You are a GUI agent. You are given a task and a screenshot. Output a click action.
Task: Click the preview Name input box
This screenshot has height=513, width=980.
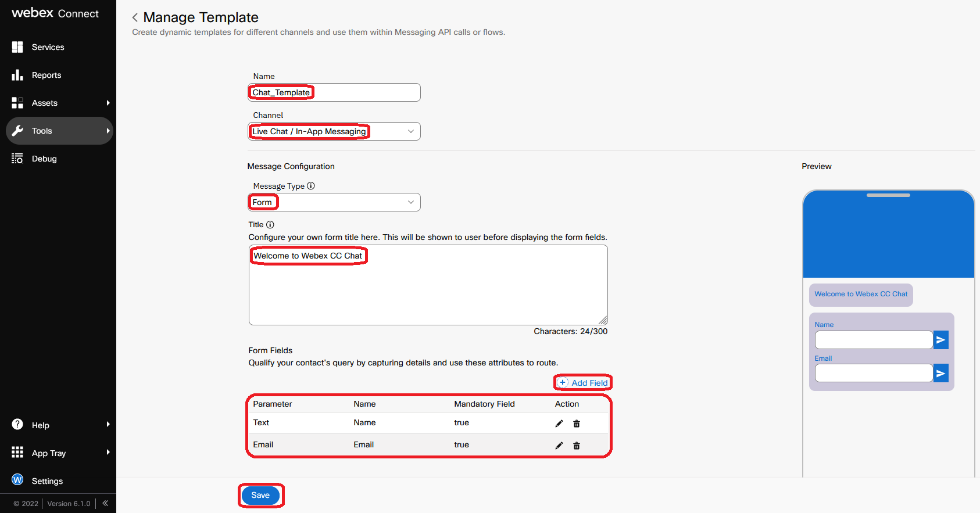(874, 340)
